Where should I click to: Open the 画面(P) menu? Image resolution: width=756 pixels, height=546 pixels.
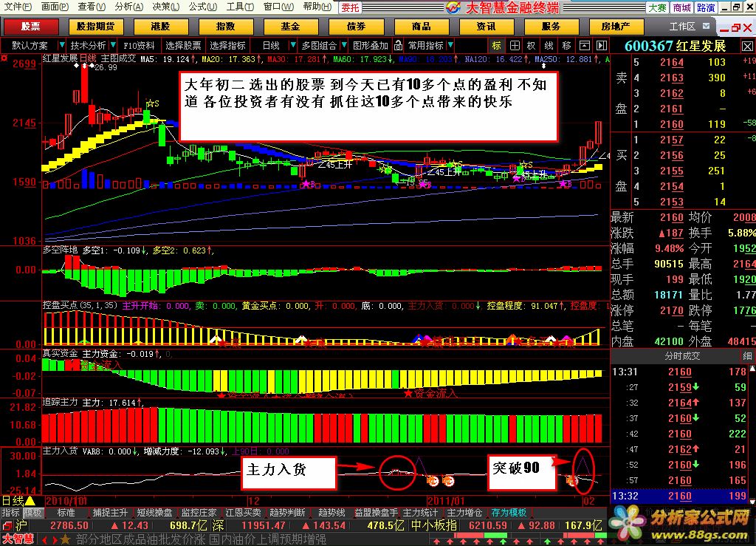click(55, 7)
